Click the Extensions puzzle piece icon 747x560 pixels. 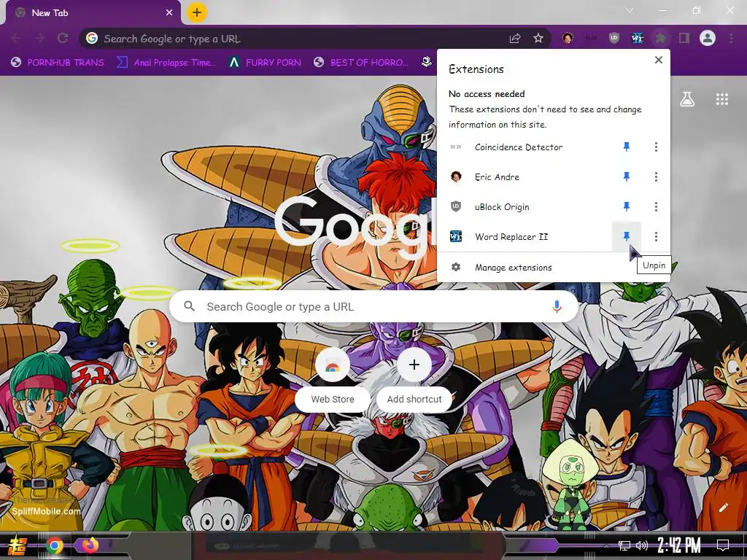pos(661,38)
